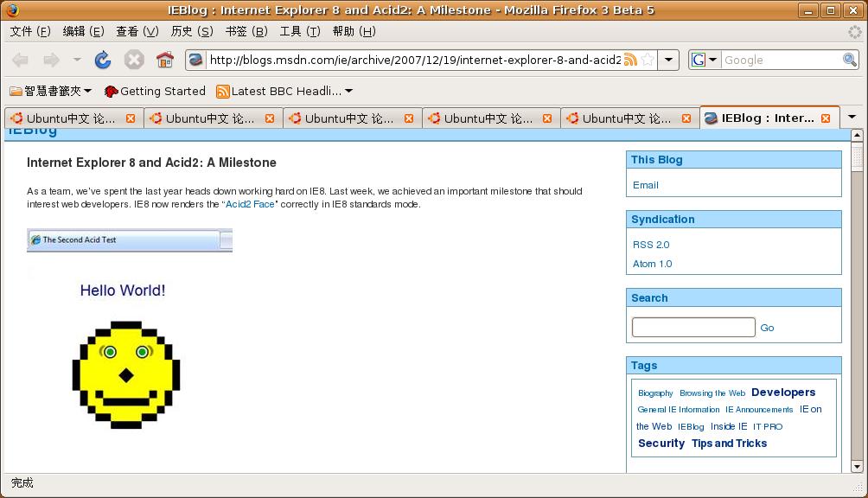Click Go next to the blog search
Image resolution: width=868 pixels, height=498 pixels.
[x=767, y=328]
